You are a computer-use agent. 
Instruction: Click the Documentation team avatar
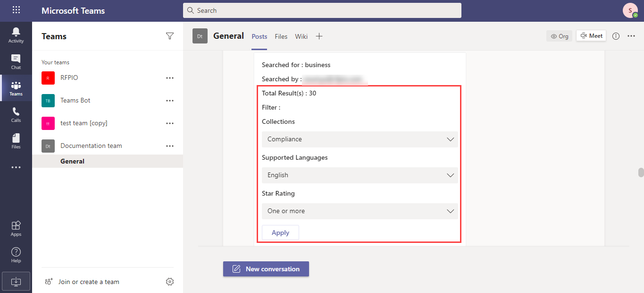(x=48, y=146)
